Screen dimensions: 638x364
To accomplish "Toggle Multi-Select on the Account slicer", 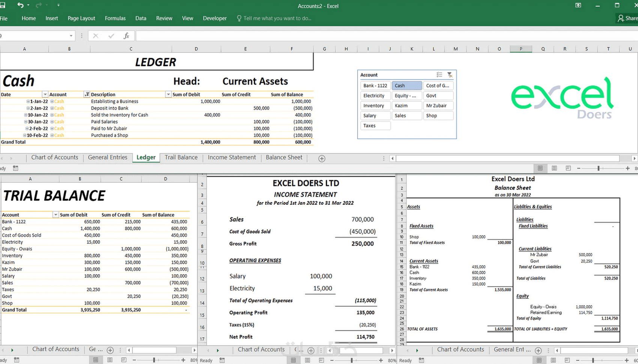I will coord(439,75).
